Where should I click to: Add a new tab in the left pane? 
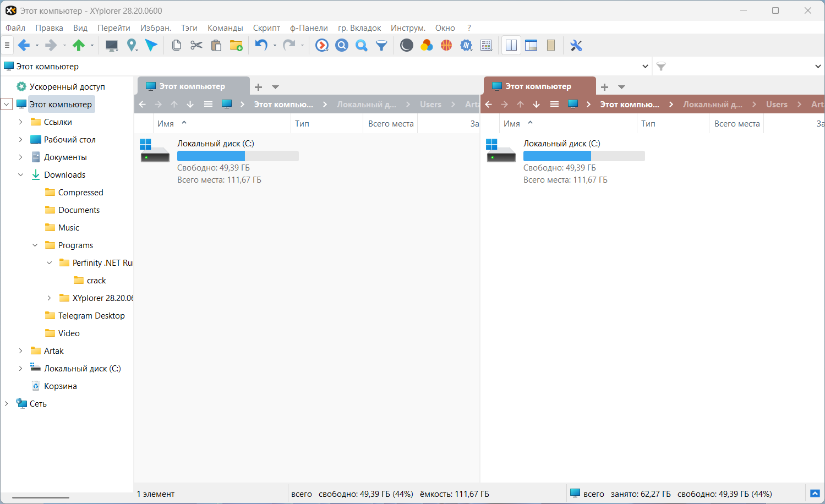[258, 87]
